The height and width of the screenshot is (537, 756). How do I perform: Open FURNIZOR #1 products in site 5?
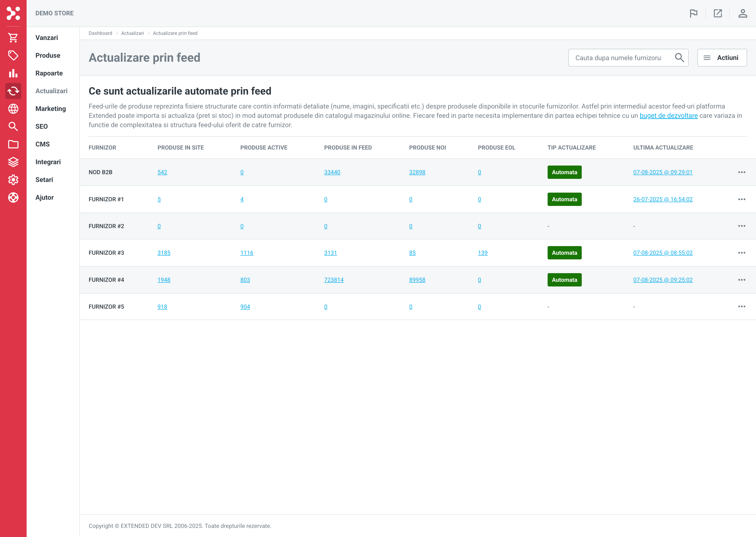159,199
